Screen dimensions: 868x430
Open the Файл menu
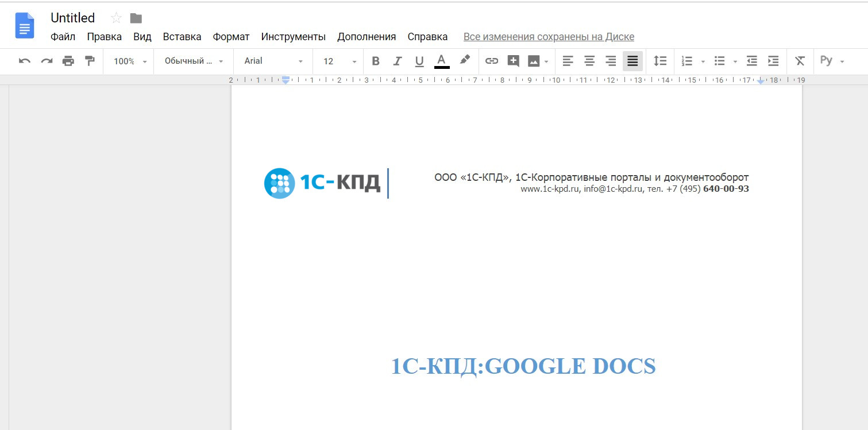tap(63, 37)
